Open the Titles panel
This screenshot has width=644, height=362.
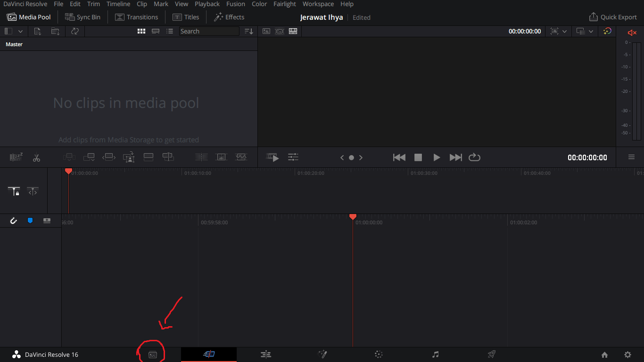click(186, 17)
